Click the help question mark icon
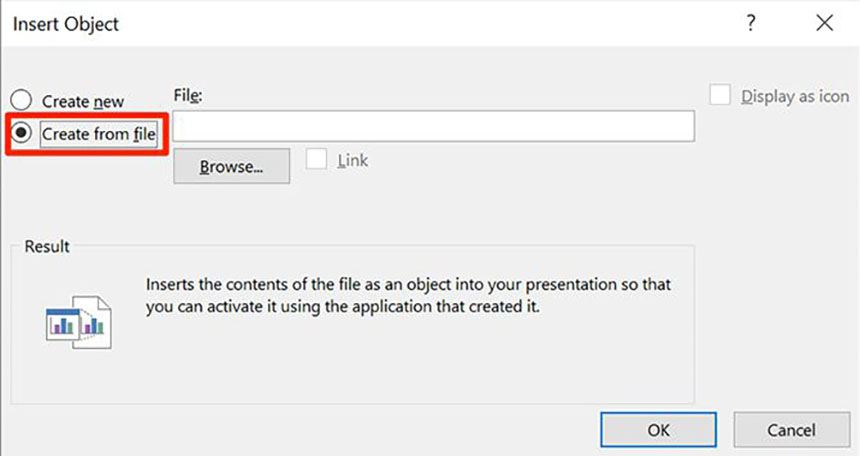Screen dimensions: 860x456 click(751, 24)
